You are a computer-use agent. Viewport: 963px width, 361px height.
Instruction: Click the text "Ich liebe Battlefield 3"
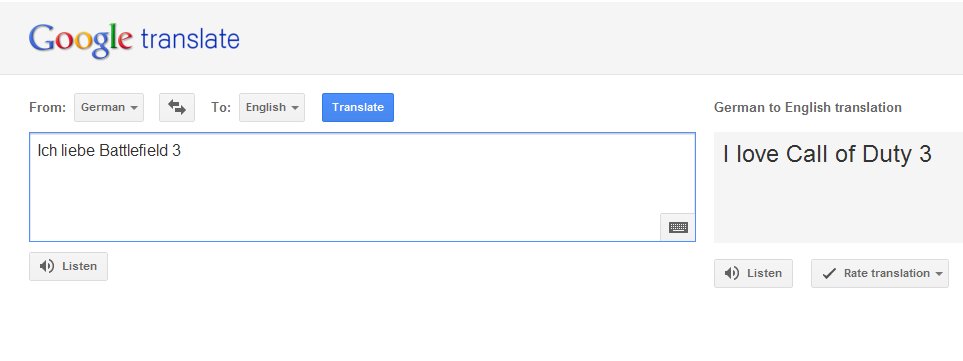tap(109, 150)
